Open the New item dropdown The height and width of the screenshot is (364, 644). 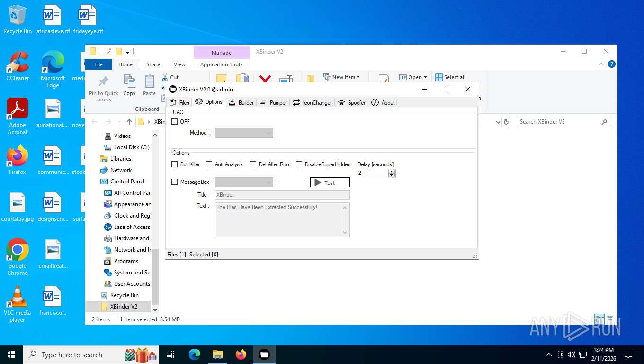(341, 77)
